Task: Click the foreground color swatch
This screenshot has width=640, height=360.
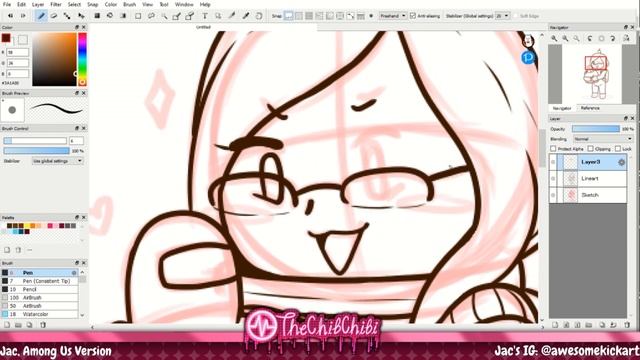Action: click(x=6, y=38)
